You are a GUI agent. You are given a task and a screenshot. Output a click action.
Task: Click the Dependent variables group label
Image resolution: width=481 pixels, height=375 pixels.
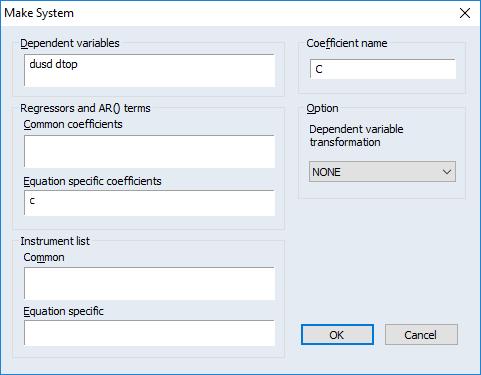click(x=70, y=43)
